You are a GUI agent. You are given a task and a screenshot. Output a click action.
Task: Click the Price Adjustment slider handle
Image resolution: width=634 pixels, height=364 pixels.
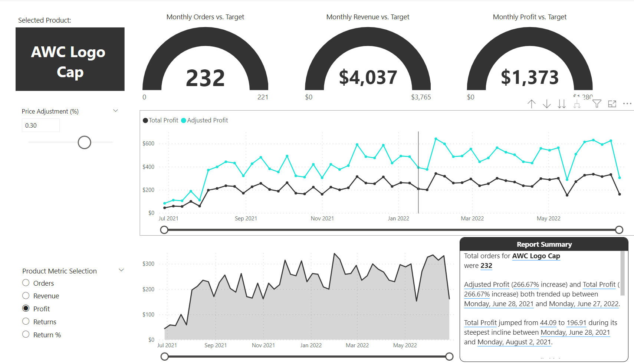[85, 142]
